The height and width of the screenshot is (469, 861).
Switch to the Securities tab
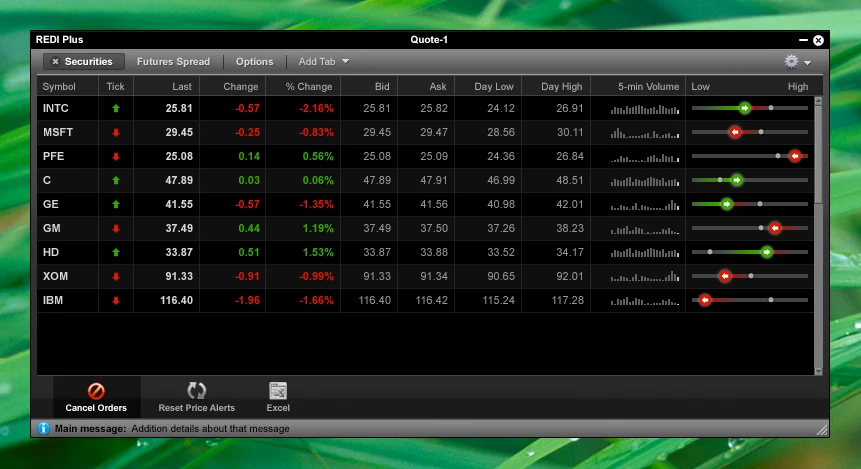(x=83, y=62)
